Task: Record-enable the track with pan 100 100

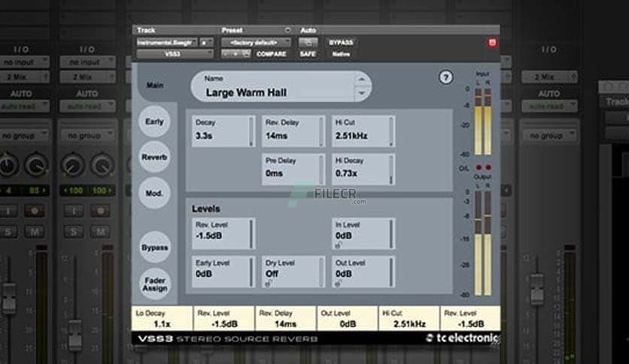Action: click(x=100, y=211)
